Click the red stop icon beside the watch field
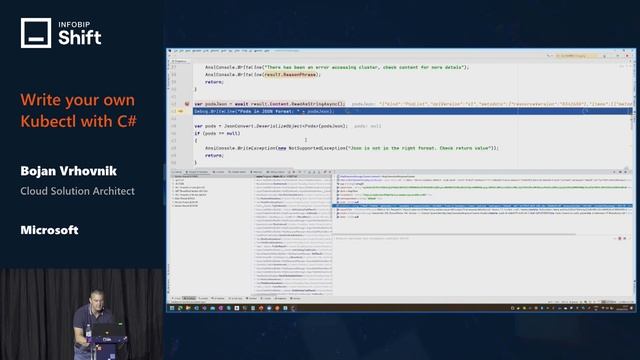Image resolution: width=640 pixels, height=360 pixels. click(620, 238)
